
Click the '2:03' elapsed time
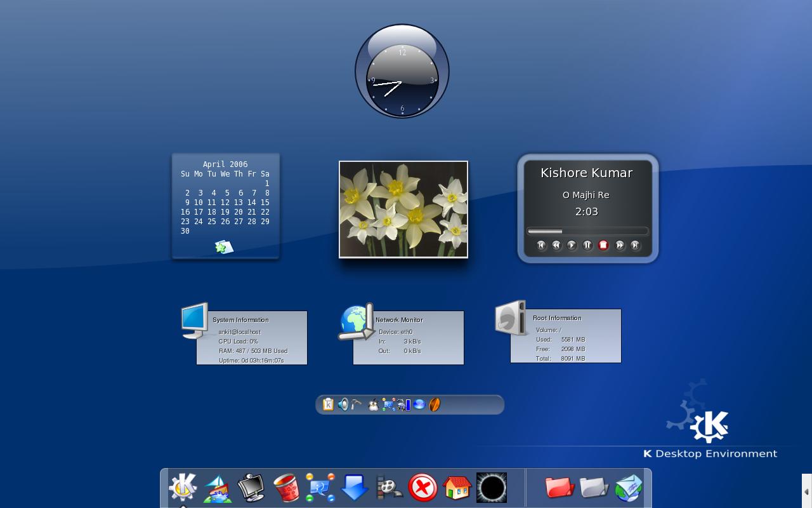587,211
